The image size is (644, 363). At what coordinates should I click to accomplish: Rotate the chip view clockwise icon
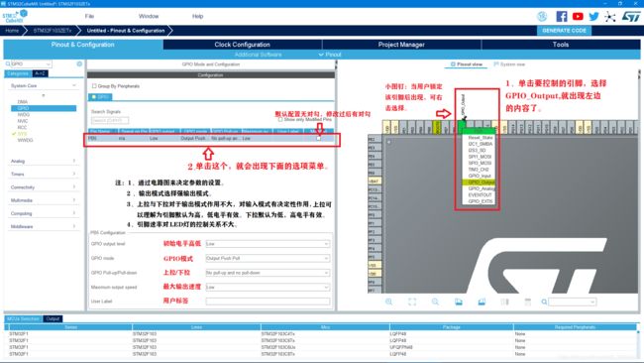[459, 302]
